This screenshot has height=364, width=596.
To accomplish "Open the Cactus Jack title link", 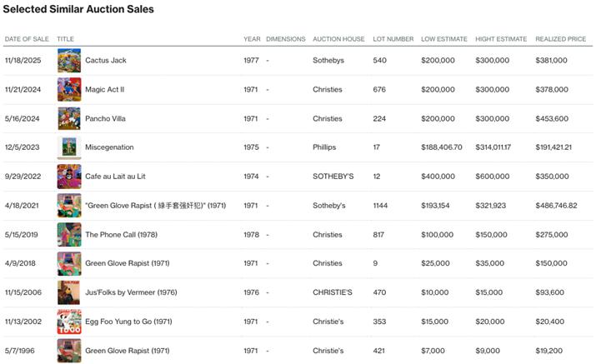I will coord(106,61).
